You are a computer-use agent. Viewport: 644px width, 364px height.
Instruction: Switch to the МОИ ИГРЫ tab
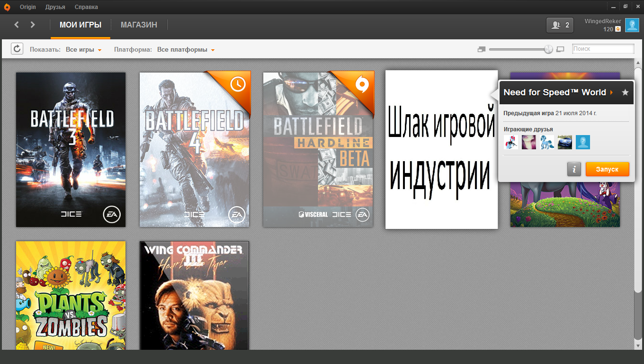pos(80,25)
